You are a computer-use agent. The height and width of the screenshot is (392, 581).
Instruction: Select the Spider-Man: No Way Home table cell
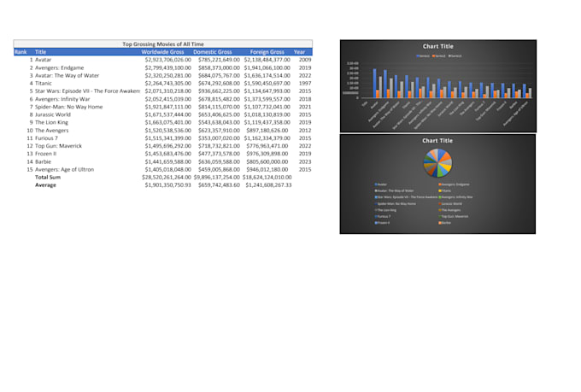[x=68, y=107]
